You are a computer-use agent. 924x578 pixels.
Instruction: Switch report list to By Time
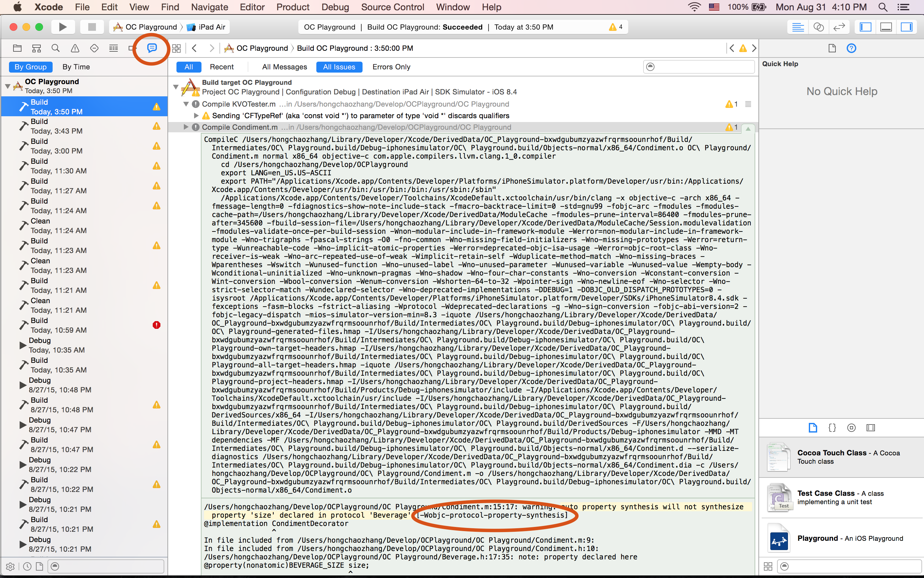pyautogui.click(x=76, y=67)
